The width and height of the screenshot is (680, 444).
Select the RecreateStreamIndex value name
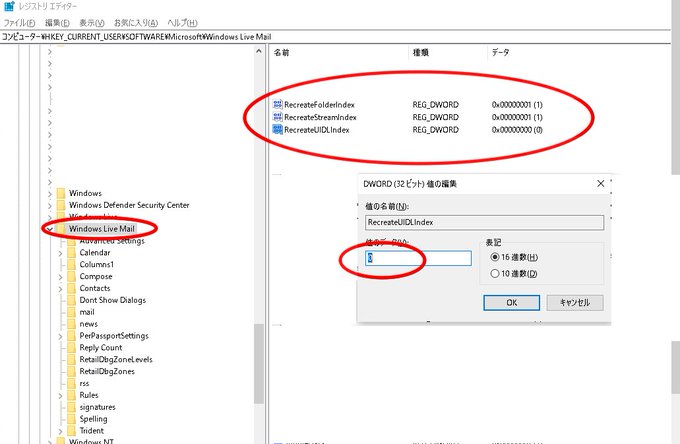tap(320, 117)
